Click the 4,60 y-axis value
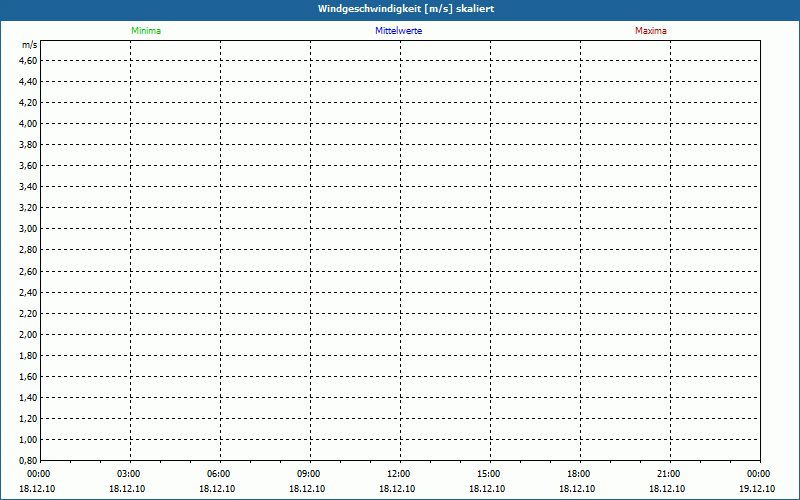The height and width of the screenshot is (500, 800). [28, 61]
